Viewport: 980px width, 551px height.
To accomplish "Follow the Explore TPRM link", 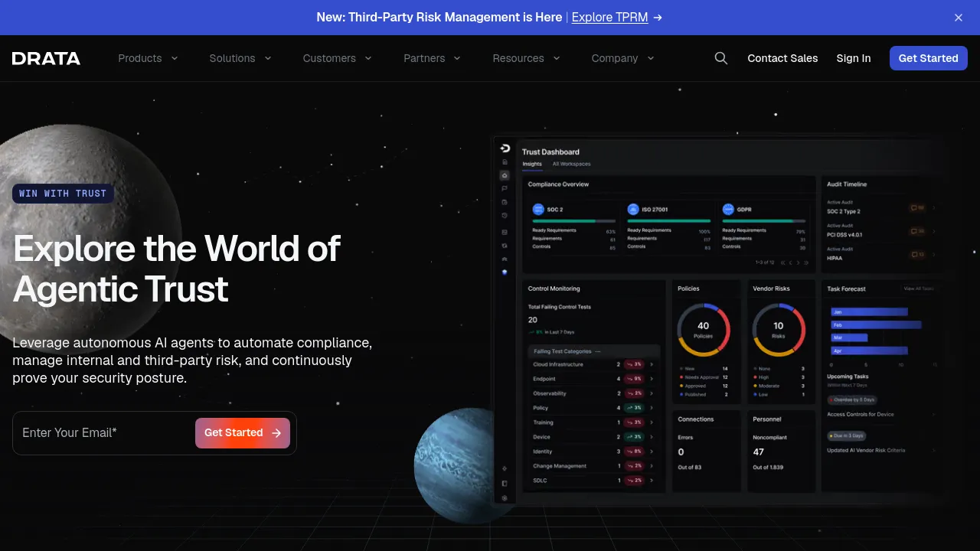I will [609, 17].
